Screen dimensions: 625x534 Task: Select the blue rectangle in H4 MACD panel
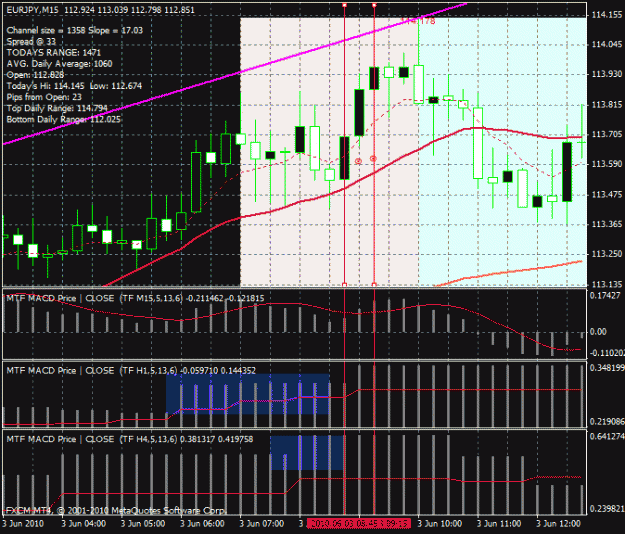(307, 453)
